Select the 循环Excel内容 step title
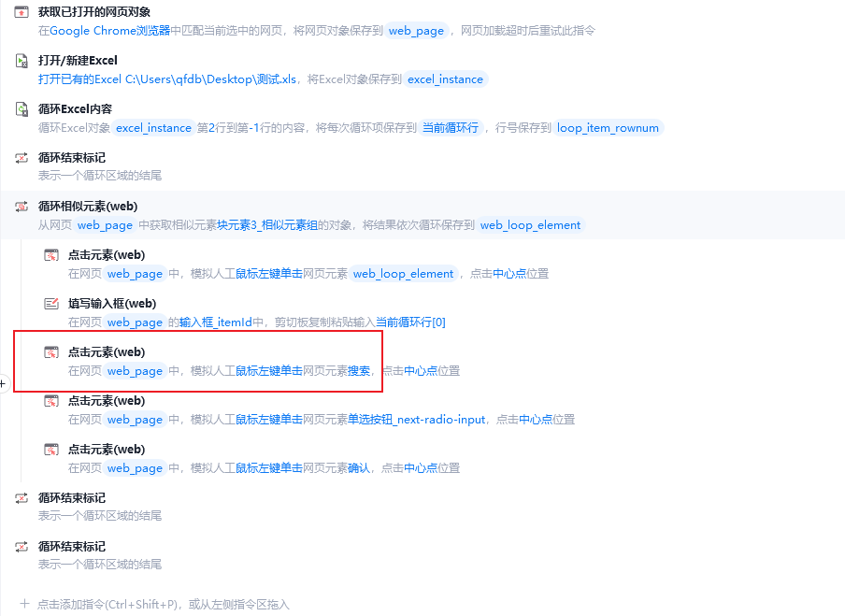Viewport: 845px width, 616px height. pos(76,108)
